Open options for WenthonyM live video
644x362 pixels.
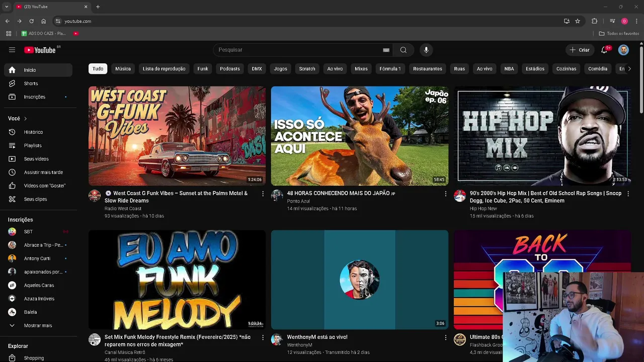point(445,337)
